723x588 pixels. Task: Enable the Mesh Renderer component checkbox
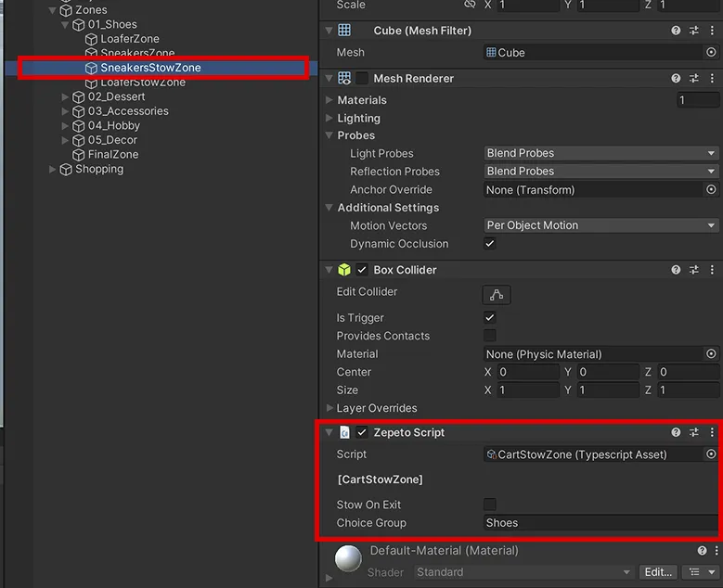coord(362,78)
